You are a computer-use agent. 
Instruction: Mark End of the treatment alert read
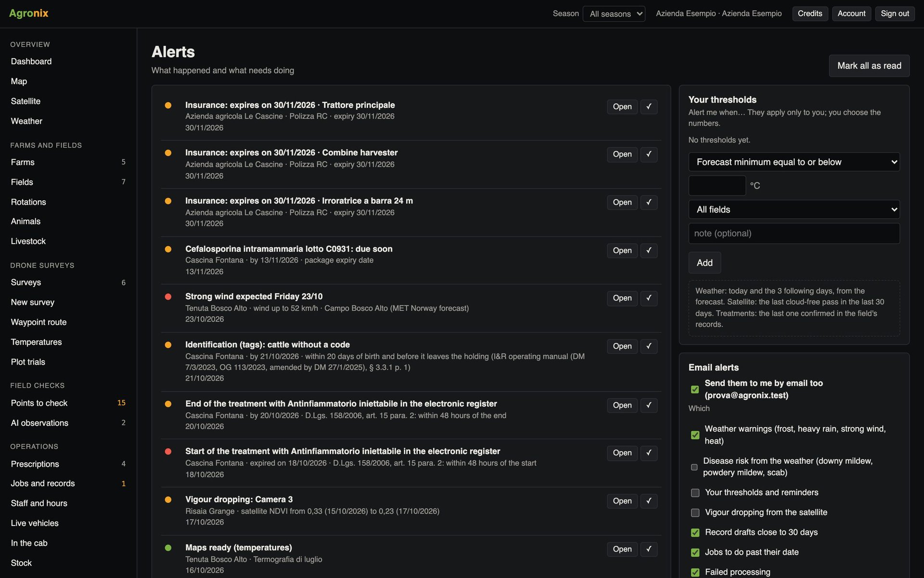pyautogui.click(x=649, y=406)
